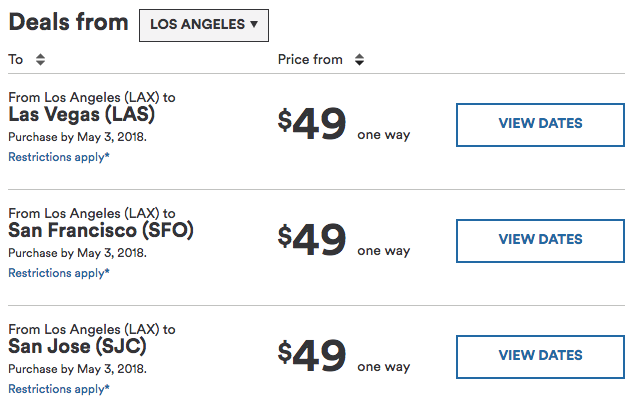Screen dimensions: 636x419
Task: Click the sort arrows beside the To column
Action: click(40, 60)
